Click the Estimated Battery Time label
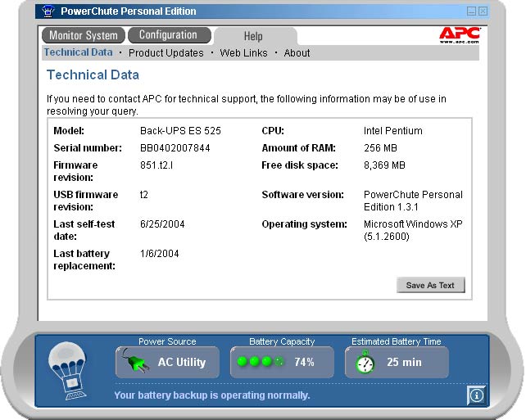Viewport: 526px width, 420px height. [397, 341]
